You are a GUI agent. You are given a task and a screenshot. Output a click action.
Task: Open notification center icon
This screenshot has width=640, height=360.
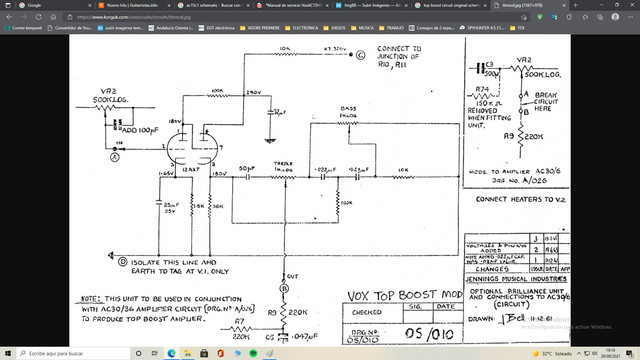point(630,353)
